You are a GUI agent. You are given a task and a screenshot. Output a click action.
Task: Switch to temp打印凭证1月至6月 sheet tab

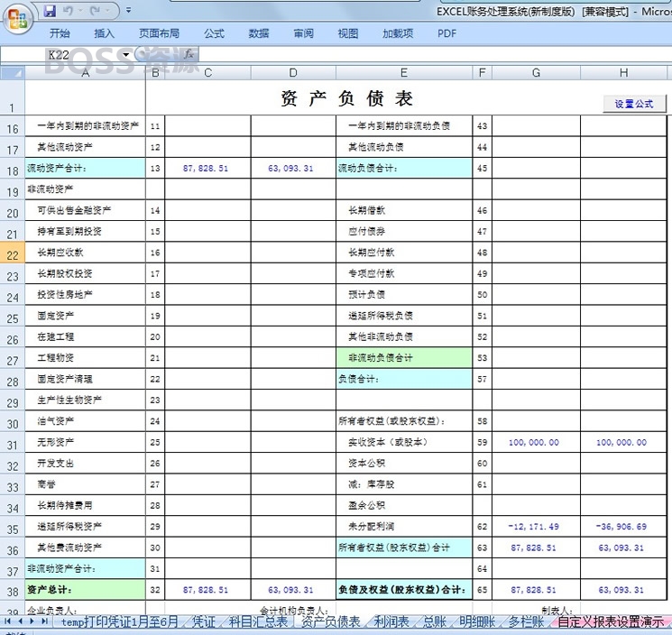120,621
